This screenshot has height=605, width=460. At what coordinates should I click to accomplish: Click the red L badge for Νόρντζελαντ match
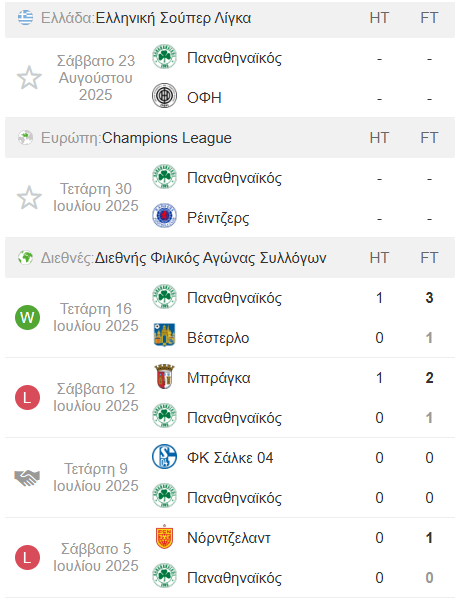[x=27, y=558]
